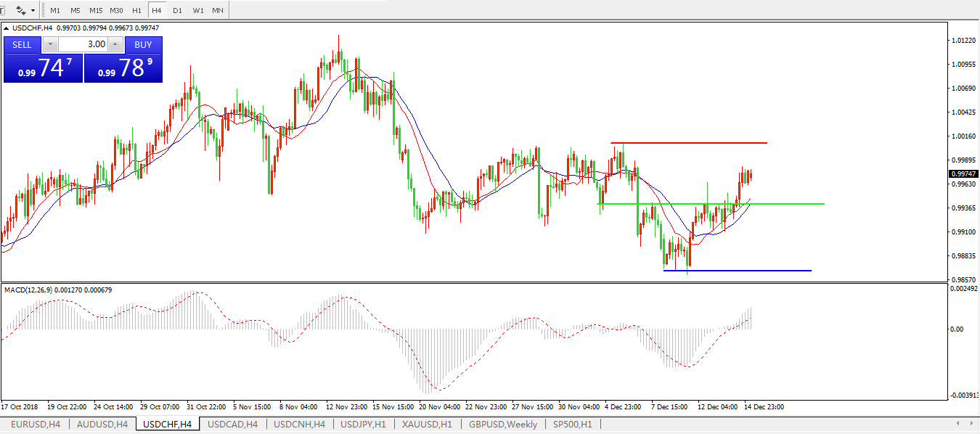
Task: Open the GBPUSD,Weekly chart tab
Action: tap(503, 424)
